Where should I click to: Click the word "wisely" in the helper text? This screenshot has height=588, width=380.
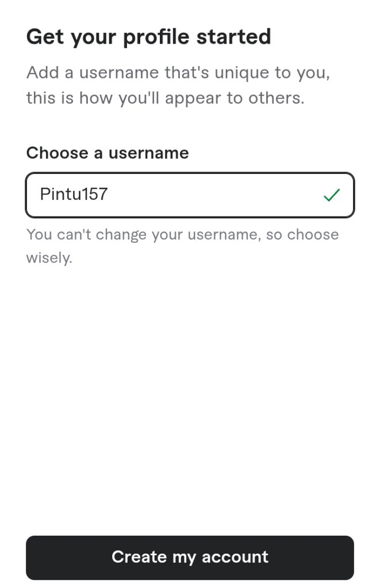[x=49, y=258]
